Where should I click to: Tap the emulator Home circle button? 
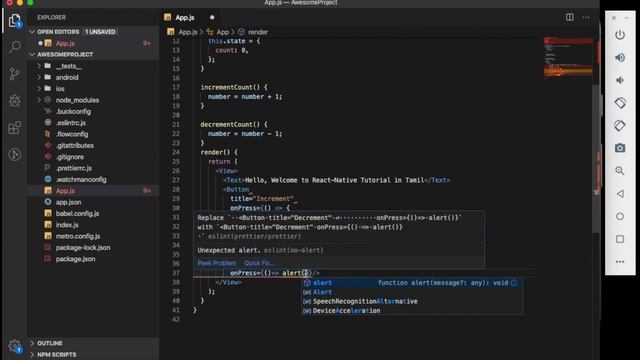(x=620, y=216)
